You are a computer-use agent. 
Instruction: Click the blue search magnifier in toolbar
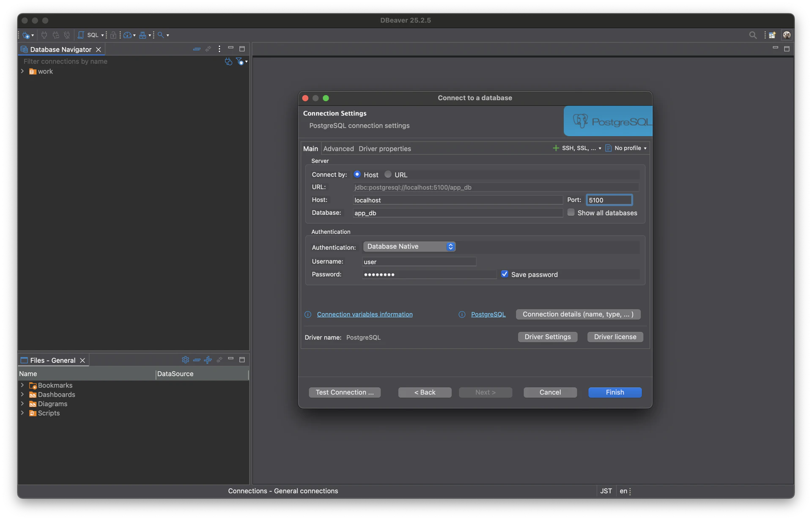pos(161,35)
